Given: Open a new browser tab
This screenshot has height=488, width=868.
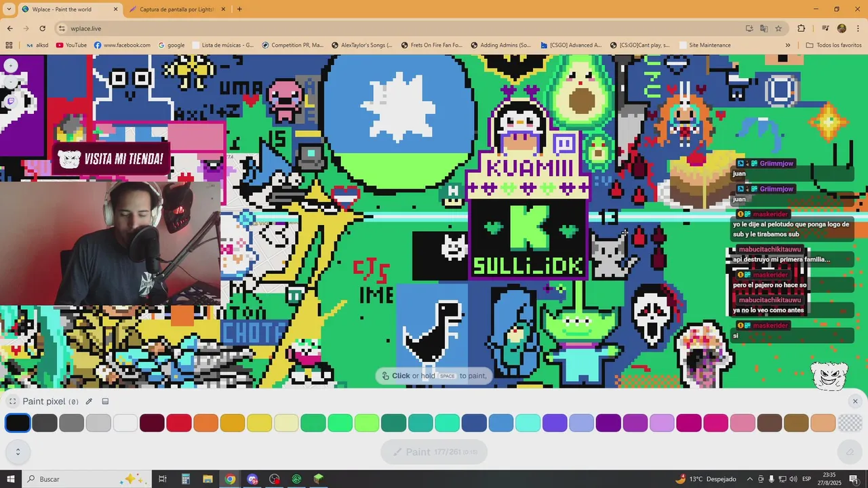Looking at the screenshot, I should point(239,9).
